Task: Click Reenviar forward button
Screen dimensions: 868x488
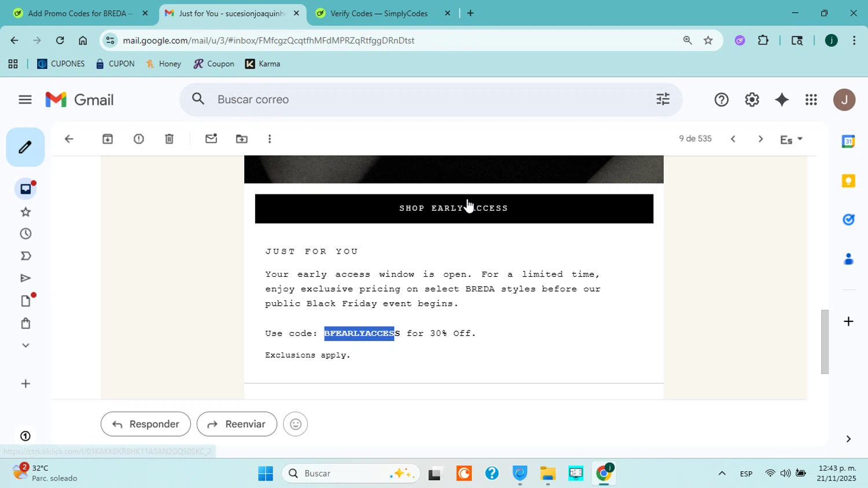Action: point(237,424)
